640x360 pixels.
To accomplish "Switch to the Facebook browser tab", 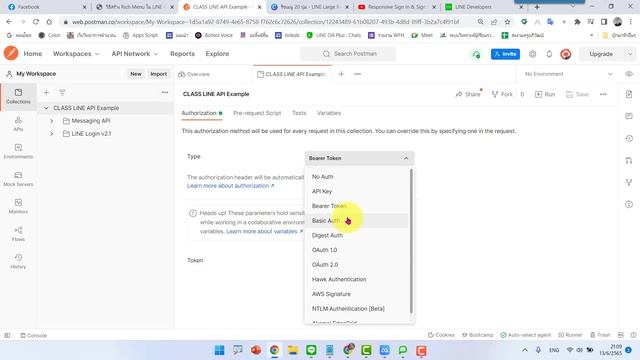I will [46, 7].
